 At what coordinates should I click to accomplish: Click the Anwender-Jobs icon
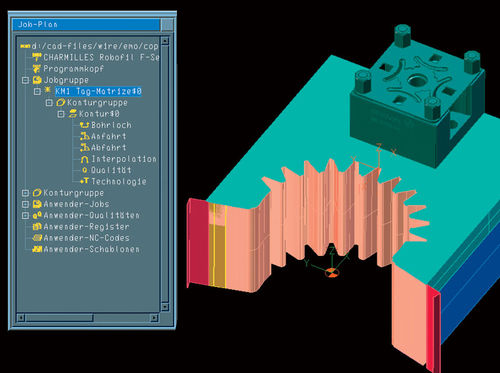coord(37,204)
